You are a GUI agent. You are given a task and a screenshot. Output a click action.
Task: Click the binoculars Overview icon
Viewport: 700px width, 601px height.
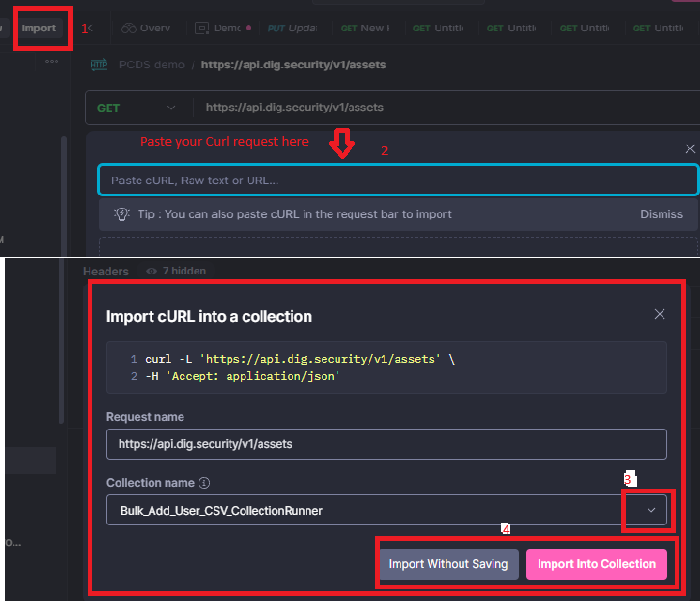[x=129, y=28]
